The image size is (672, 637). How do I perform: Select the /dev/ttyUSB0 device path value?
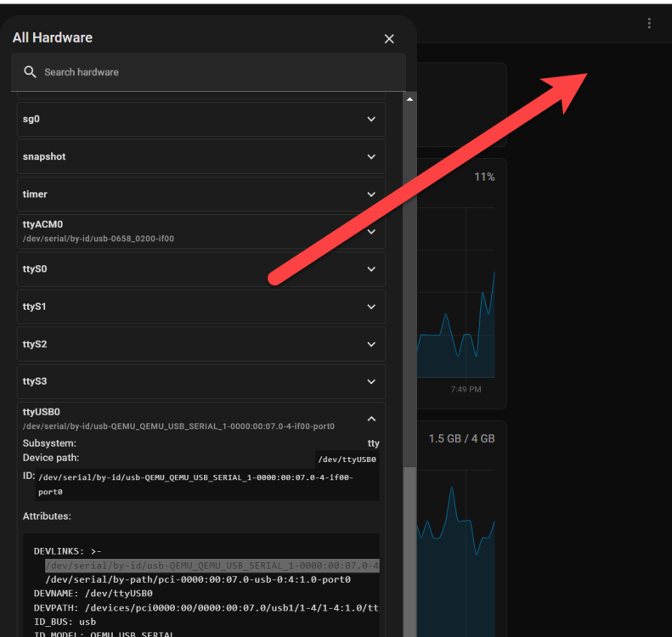[347, 459]
